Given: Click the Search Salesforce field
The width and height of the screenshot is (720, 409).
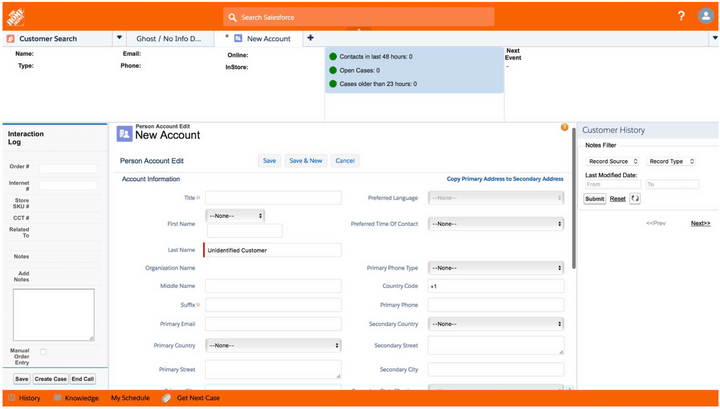Looking at the screenshot, I should tap(360, 17).
